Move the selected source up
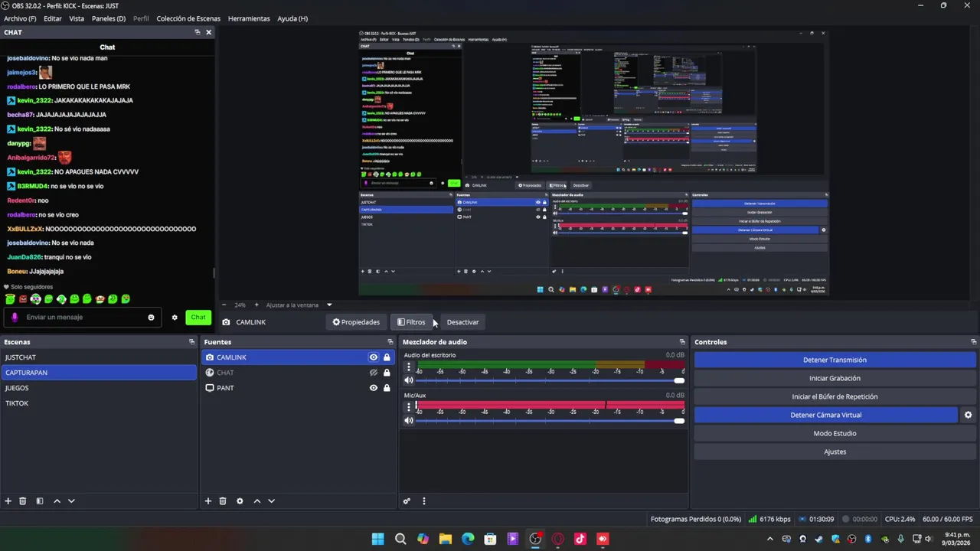This screenshot has height=551, width=980. pyautogui.click(x=257, y=501)
